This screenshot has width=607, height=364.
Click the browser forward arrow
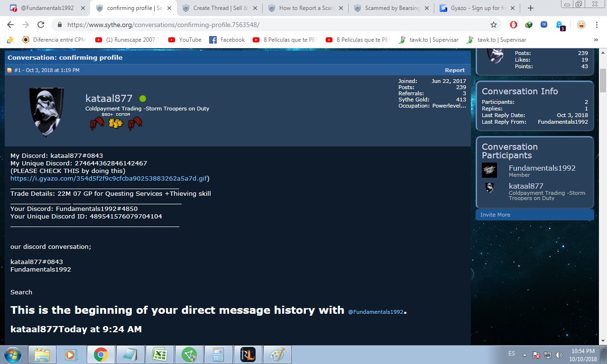(x=26, y=25)
